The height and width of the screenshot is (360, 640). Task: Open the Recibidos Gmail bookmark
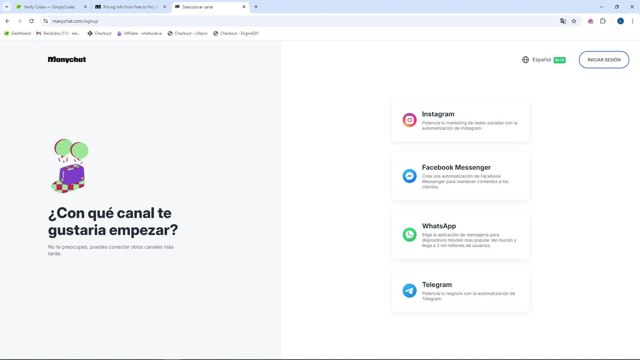[58, 33]
